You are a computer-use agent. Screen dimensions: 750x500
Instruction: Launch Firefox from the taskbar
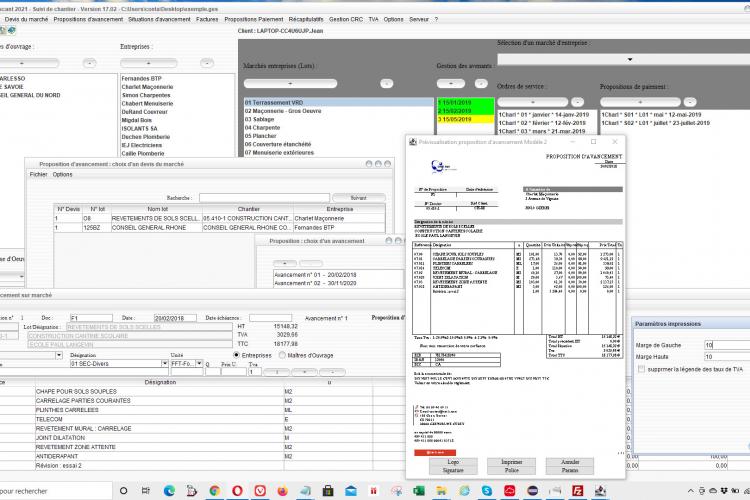coord(282,490)
